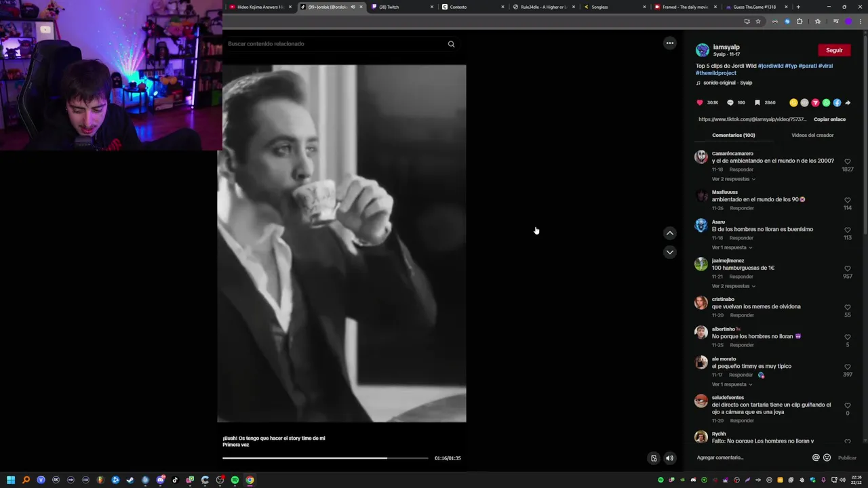The width and height of the screenshot is (868, 488).
Task: Click the search magnifier for related content
Action: pos(451,44)
